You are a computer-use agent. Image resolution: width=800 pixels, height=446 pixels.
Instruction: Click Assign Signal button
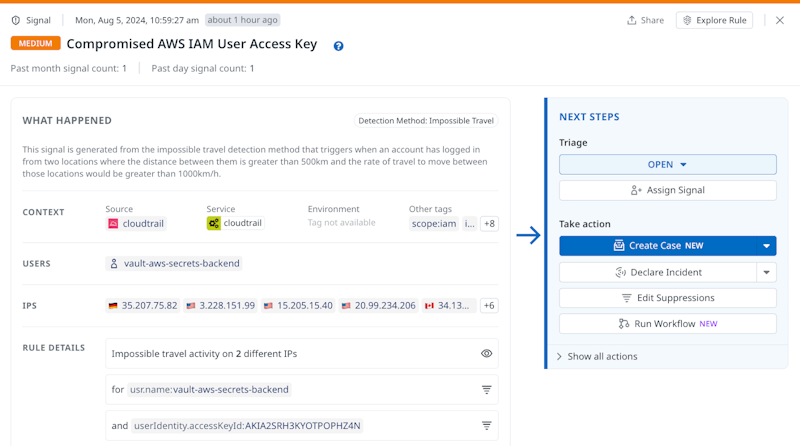point(667,190)
